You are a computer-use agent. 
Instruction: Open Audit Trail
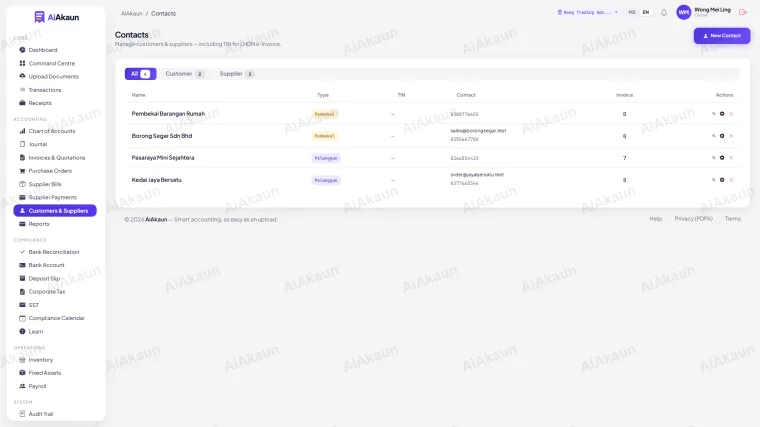click(41, 414)
